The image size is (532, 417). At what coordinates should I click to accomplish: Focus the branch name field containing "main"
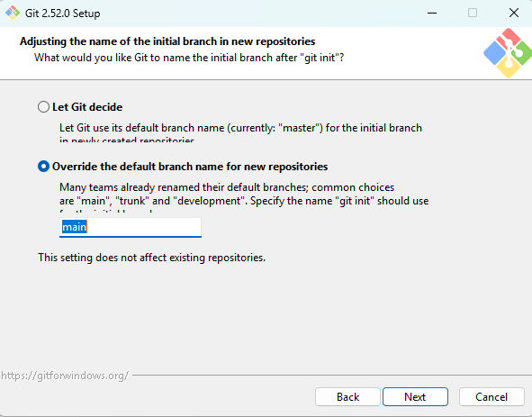pyautogui.click(x=131, y=227)
